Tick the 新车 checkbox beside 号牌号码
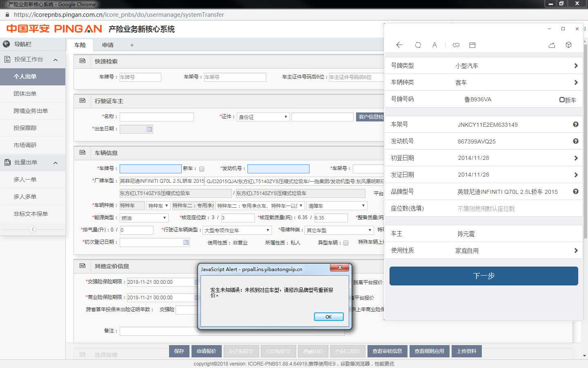The height and width of the screenshot is (368, 588). 562,100
